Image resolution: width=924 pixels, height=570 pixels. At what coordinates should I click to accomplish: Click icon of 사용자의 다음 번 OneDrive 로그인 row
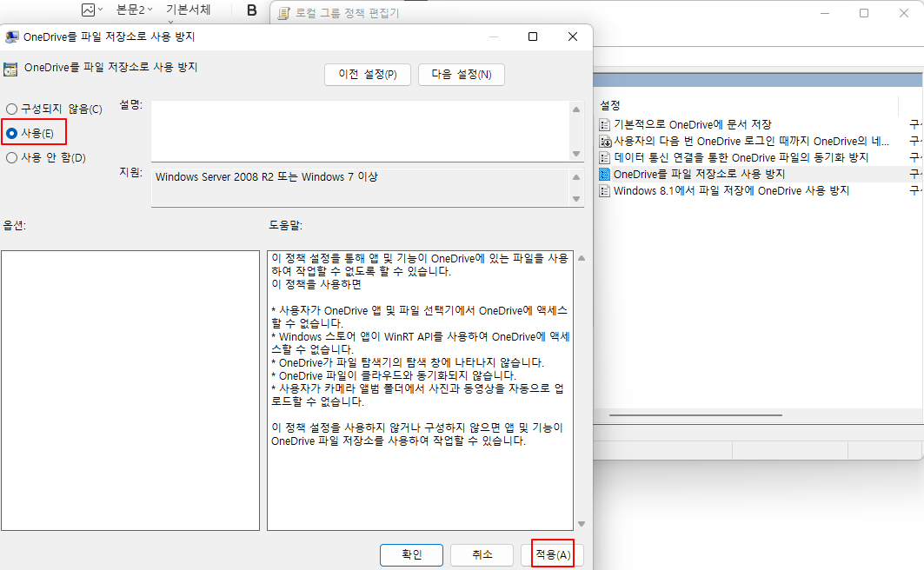pos(605,142)
